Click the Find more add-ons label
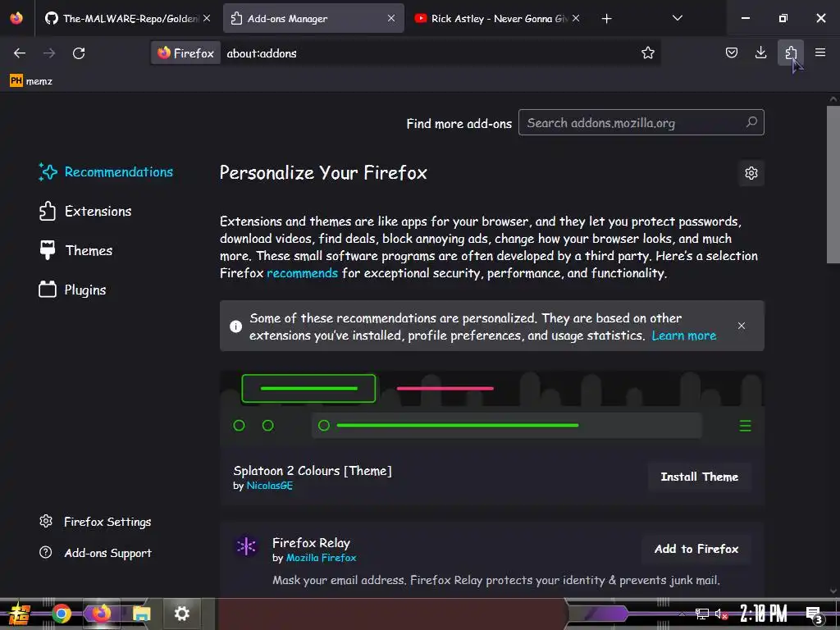The width and height of the screenshot is (840, 630). [x=459, y=123]
